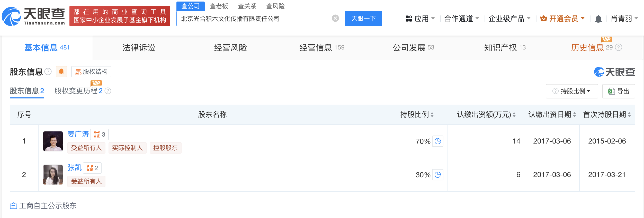Click the relation graph icon next to 姜广涛
This screenshot has width=644, height=218.
[x=99, y=135]
